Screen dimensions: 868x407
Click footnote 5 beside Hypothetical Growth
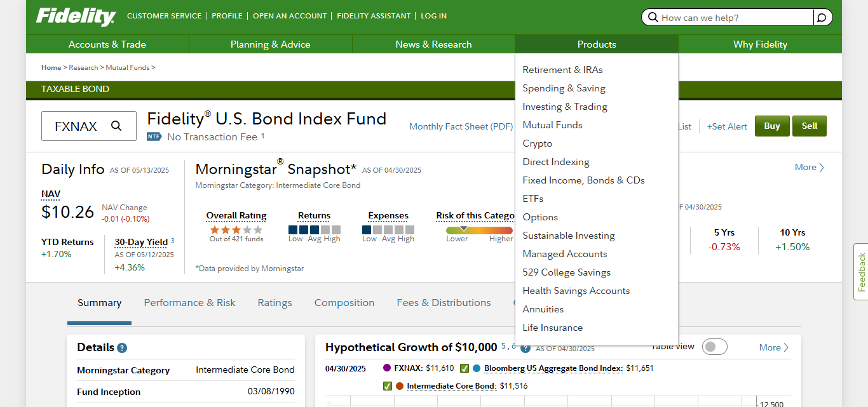click(503, 345)
